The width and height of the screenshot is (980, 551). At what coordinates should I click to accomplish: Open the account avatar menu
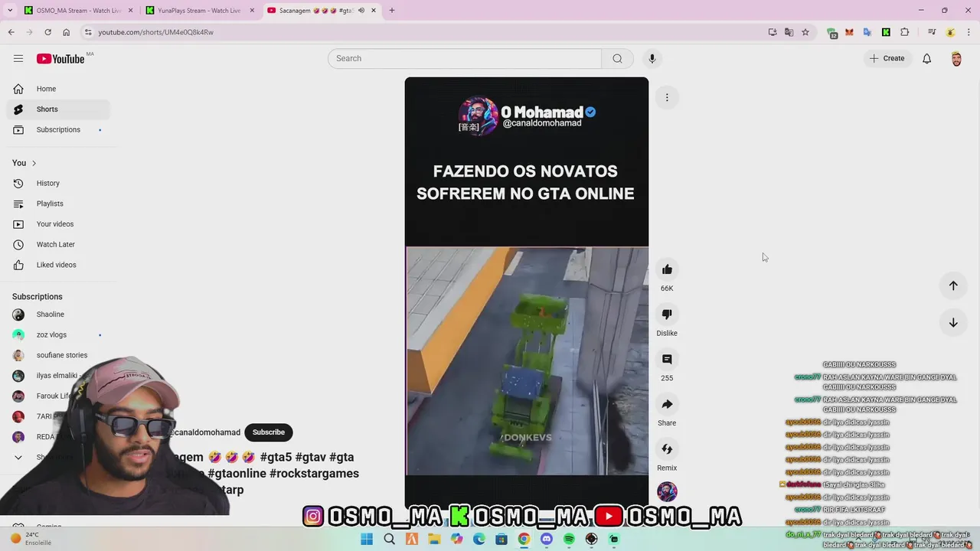click(x=956, y=59)
